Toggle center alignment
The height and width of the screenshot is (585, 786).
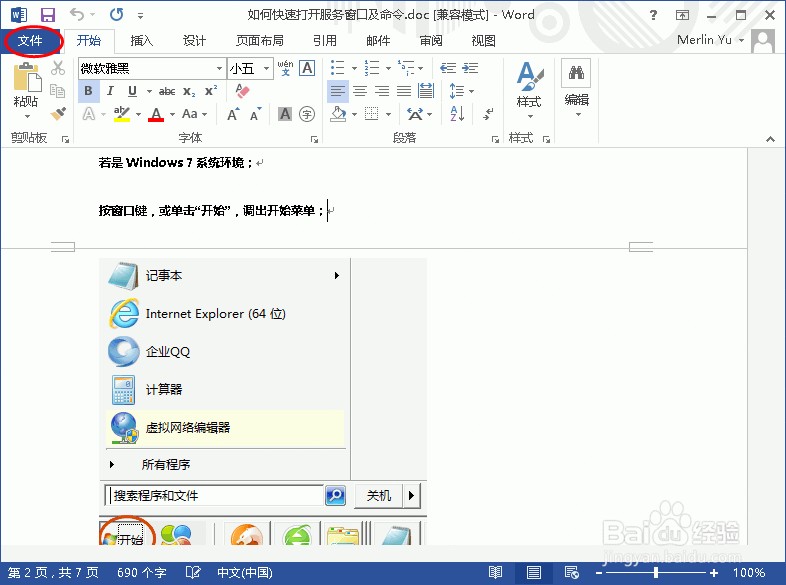360,91
